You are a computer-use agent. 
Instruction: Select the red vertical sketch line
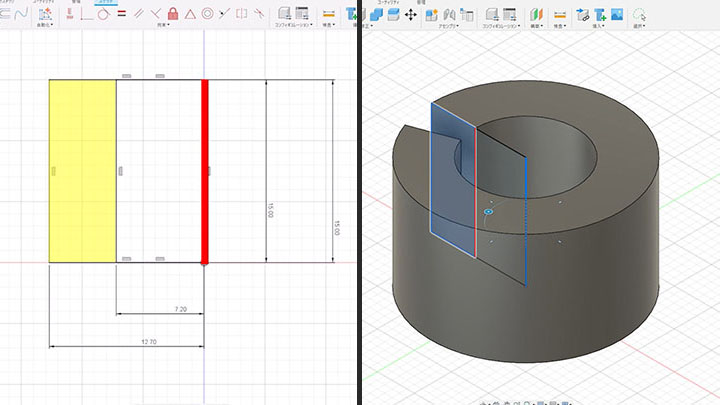(205, 171)
